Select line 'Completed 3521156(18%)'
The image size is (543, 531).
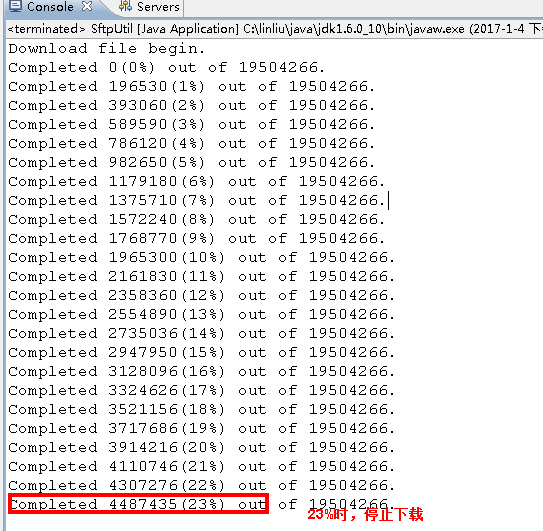202,409
